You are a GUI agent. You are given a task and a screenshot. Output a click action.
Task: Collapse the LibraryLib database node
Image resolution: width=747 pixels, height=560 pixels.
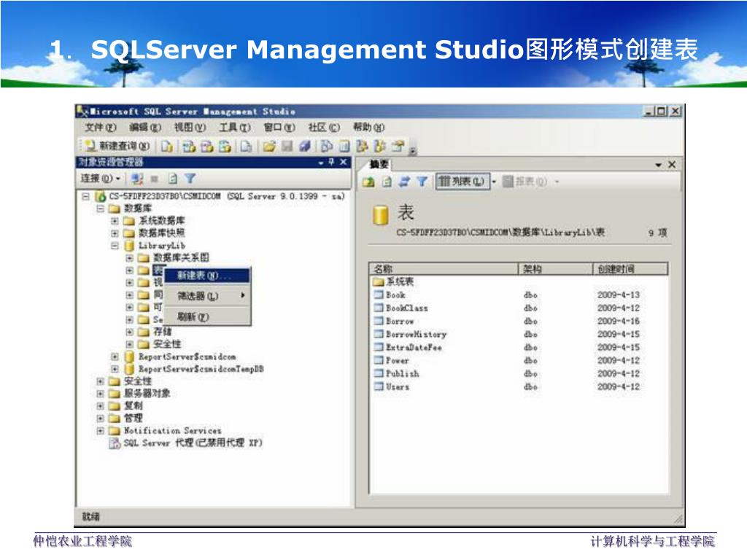pos(115,246)
